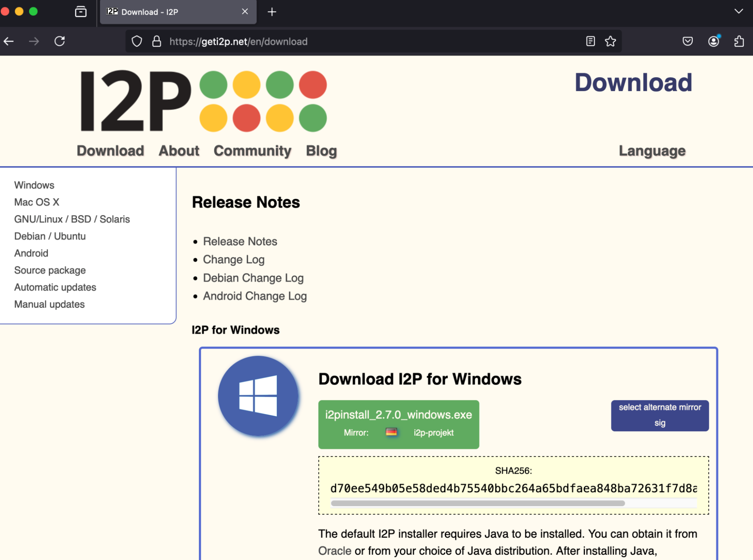Select the Download - I2P tab
Viewport: 753px width, 560px height.
point(178,12)
